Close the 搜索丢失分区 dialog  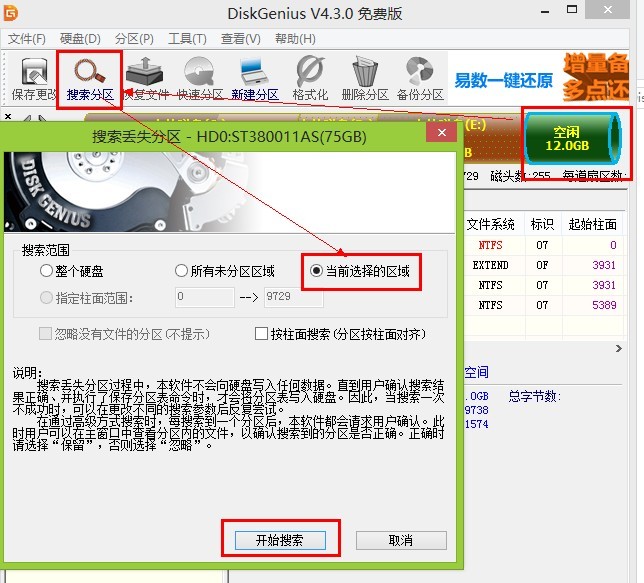click(x=442, y=132)
